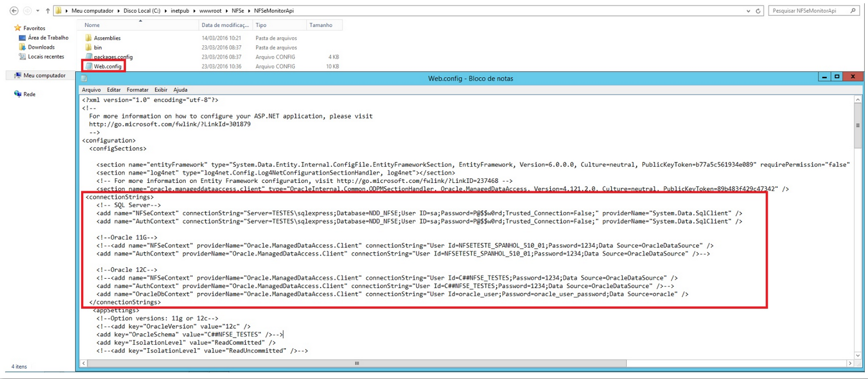Image resolution: width=868 pixels, height=379 pixels.
Task: Open 'NFSe' breadcrumb segment
Action: point(237,10)
